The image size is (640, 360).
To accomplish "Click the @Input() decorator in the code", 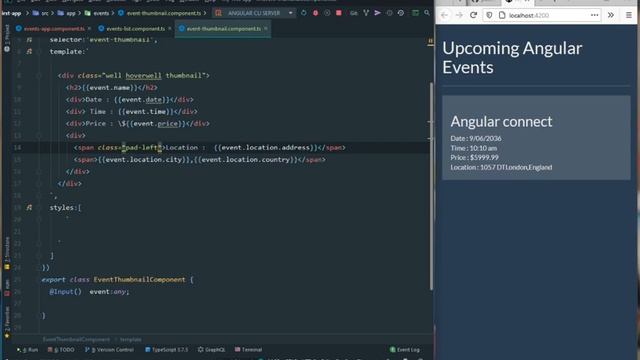I will (65, 292).
